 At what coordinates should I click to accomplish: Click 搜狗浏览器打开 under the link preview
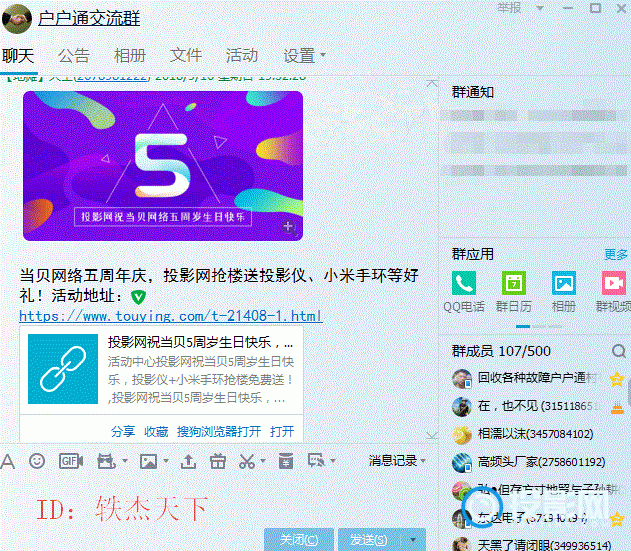pyautogui.click(x=219, y=432)
